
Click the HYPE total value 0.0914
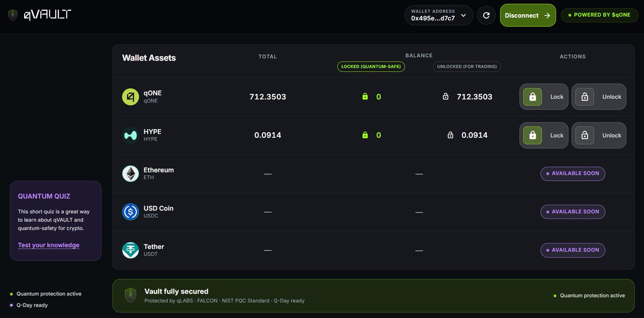[x=268, y=135]
